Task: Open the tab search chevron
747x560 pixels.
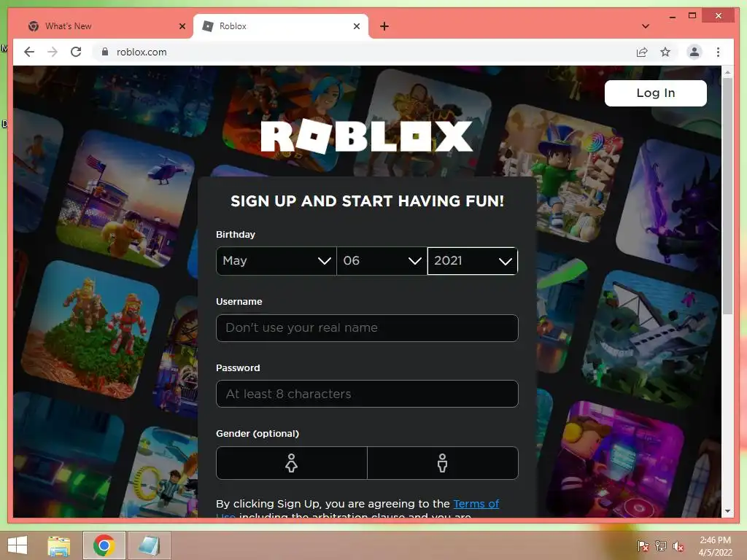Action: [x=646, y=26]
